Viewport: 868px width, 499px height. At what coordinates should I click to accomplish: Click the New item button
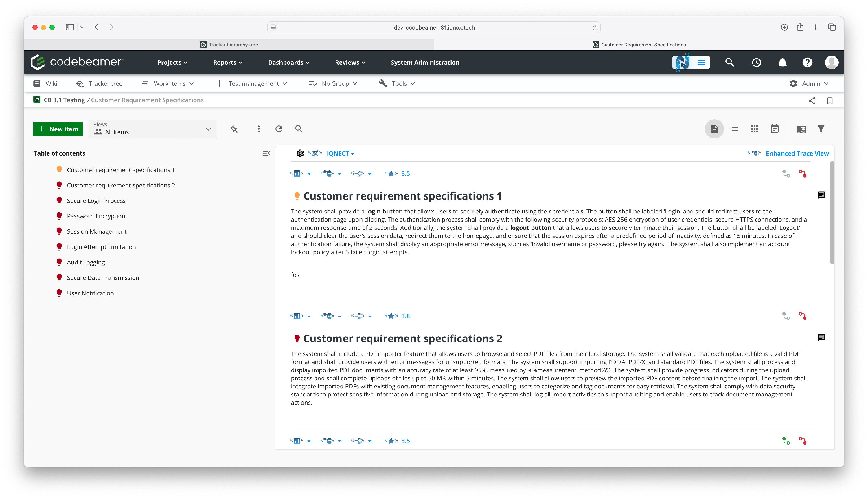(58, 129)
